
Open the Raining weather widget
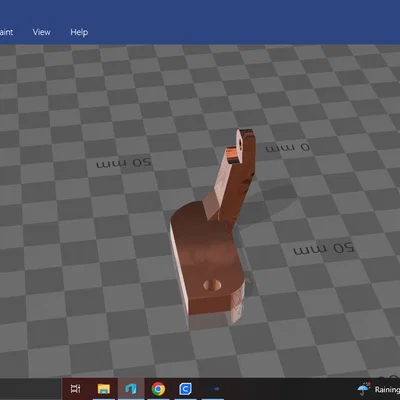[378, 389]
